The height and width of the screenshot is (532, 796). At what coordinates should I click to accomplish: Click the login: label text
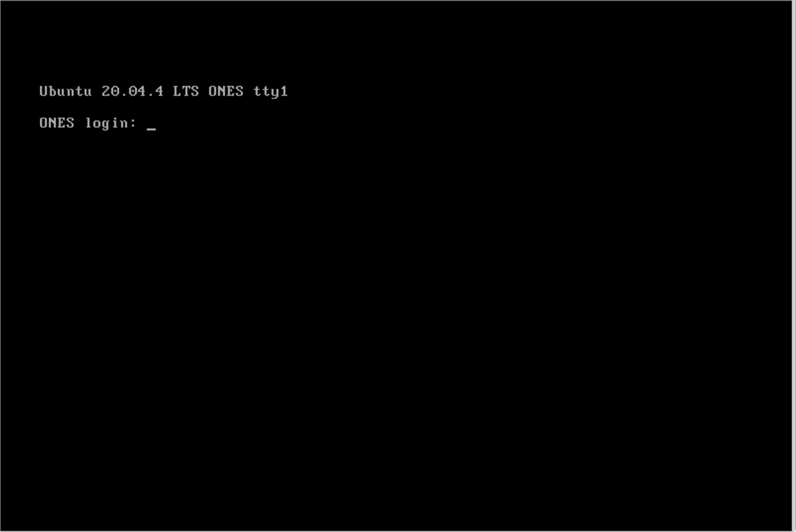(110, 123)
